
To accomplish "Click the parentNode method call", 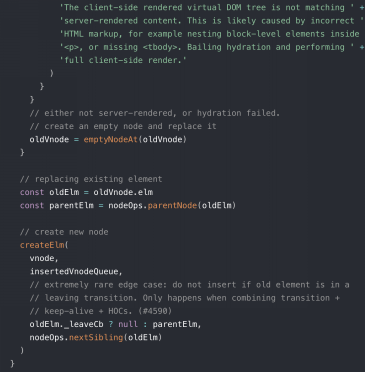I will tap(172, 205).
